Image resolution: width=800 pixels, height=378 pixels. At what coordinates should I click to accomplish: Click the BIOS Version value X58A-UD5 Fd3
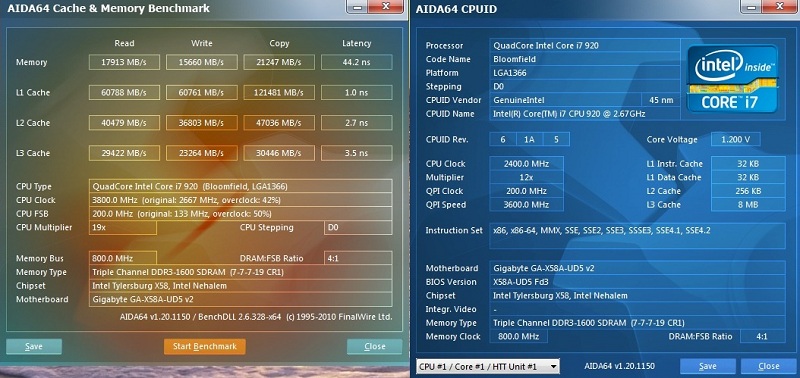point(638,282)
